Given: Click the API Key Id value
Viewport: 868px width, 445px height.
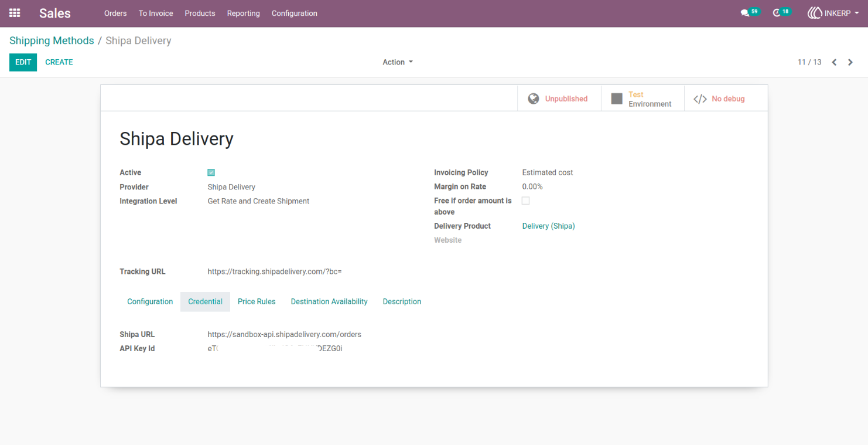Looking at the screenshot, I should (x=275, y=348).
